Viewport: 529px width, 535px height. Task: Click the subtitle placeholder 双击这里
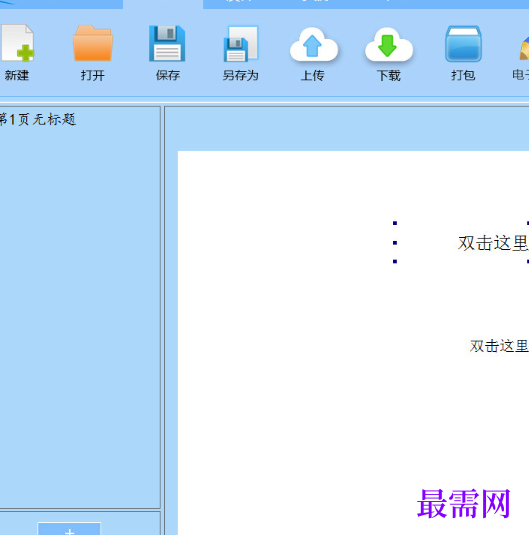[499, 346]
